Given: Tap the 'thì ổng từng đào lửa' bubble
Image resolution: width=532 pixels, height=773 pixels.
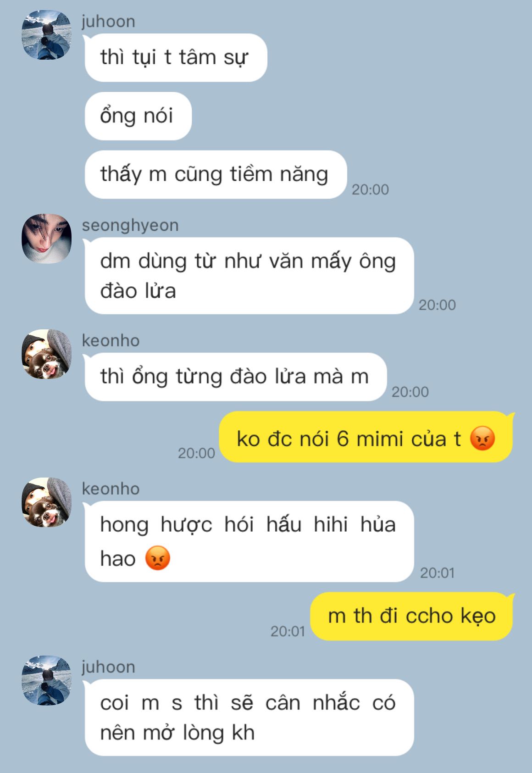Looking at the screenshot, I should click(235, 377).
